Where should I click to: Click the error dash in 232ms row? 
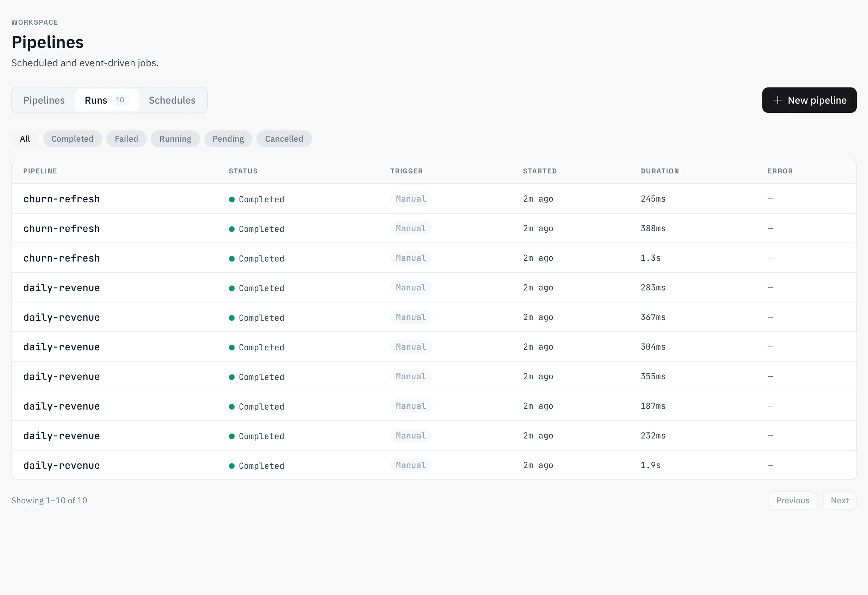[770, 436]
